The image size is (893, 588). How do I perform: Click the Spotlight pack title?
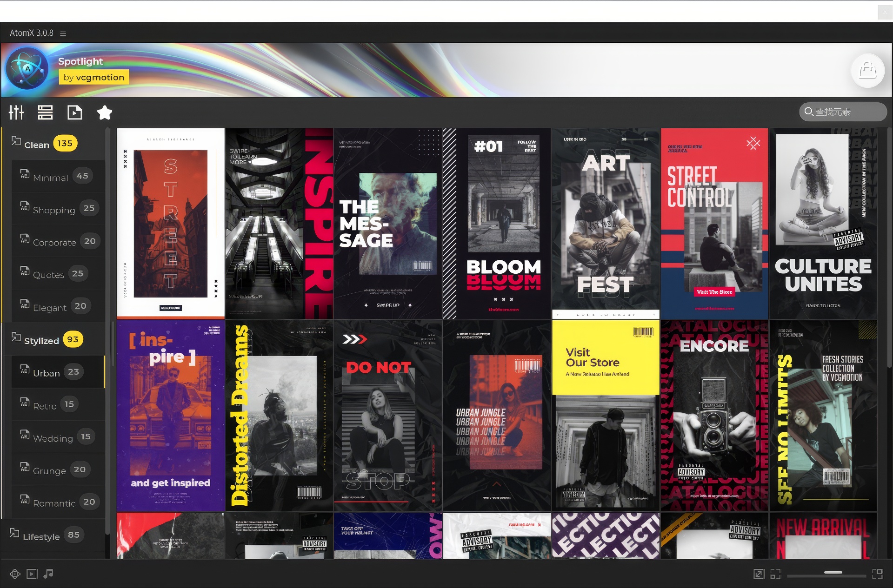(x=80, y=61)
